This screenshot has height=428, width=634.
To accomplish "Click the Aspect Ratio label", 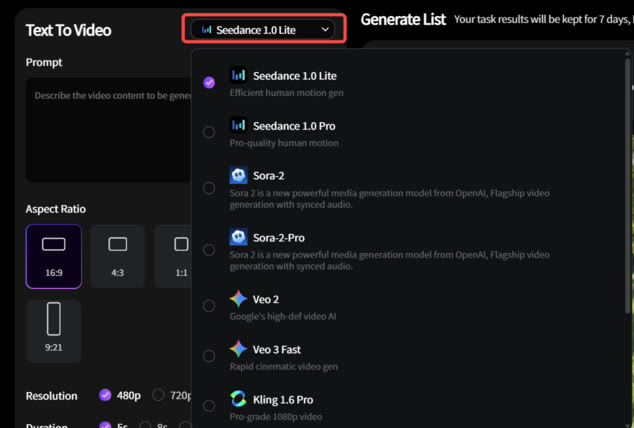I will click(55, 209).
